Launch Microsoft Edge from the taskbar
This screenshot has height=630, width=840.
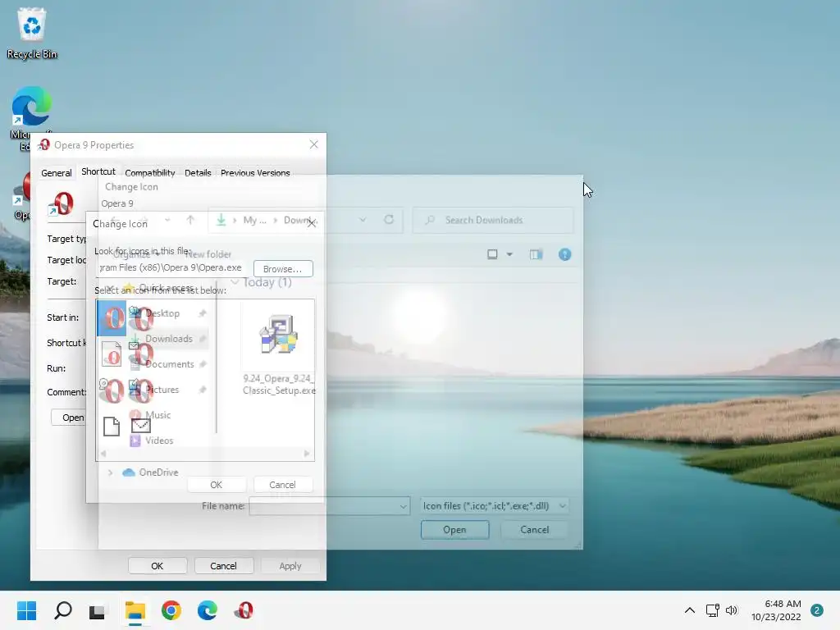click(x=208, y=610)
